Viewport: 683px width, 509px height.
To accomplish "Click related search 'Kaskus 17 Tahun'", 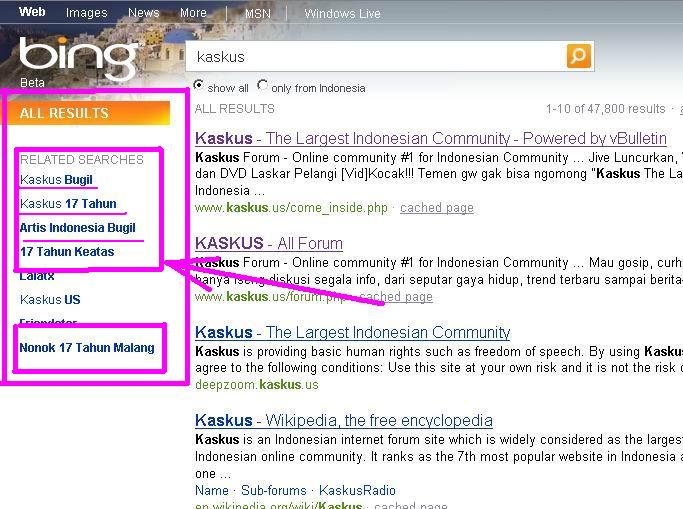I will [x=68, y=204].
